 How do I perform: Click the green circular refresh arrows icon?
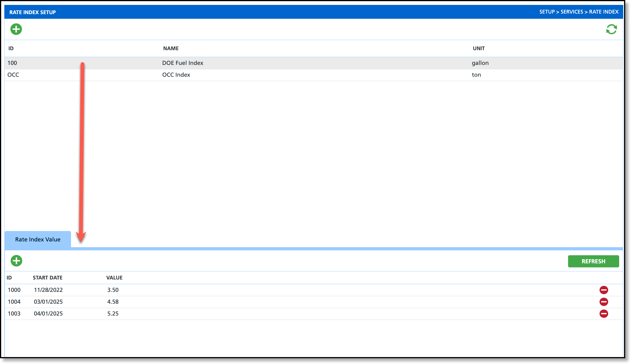coord(611,29)
